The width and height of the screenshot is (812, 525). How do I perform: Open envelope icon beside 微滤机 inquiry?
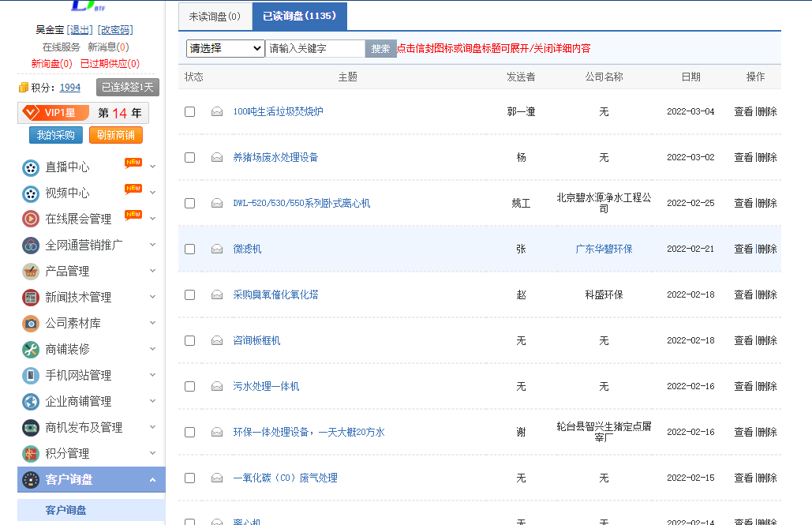[x=217, y=249]
